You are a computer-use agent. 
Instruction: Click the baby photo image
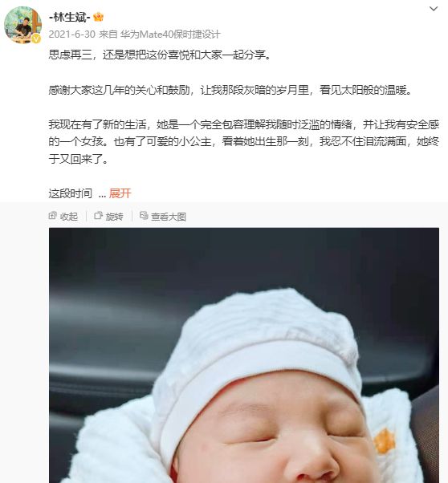tap(244, 355)
